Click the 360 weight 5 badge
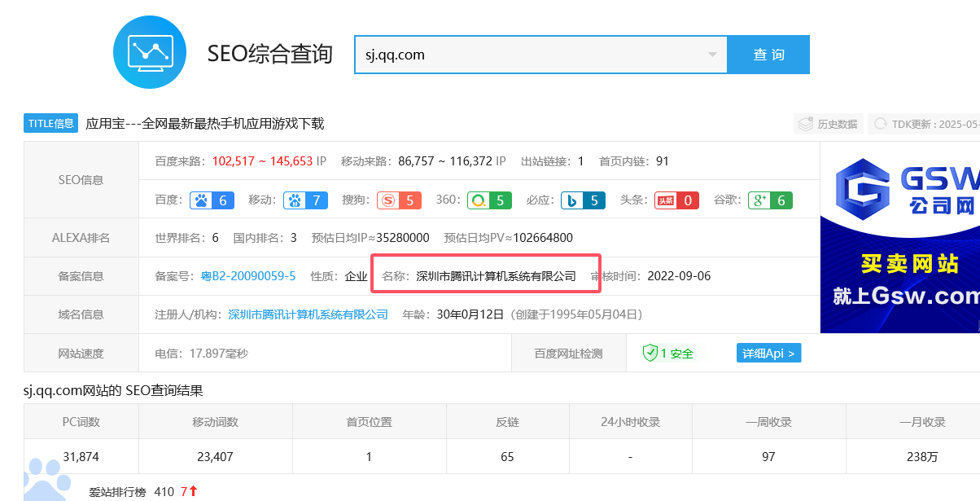The width and height of the screenshot is (980, 501). [490, 200]
